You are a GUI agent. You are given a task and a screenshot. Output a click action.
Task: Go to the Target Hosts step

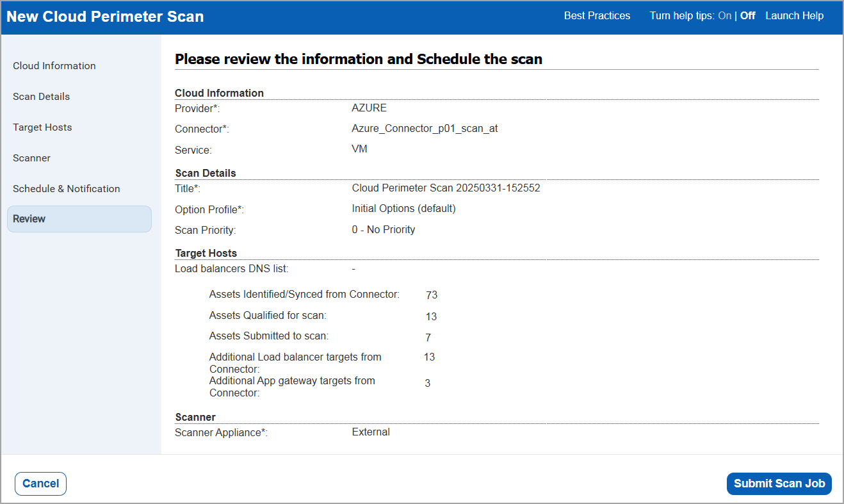[x=42, y=127]
